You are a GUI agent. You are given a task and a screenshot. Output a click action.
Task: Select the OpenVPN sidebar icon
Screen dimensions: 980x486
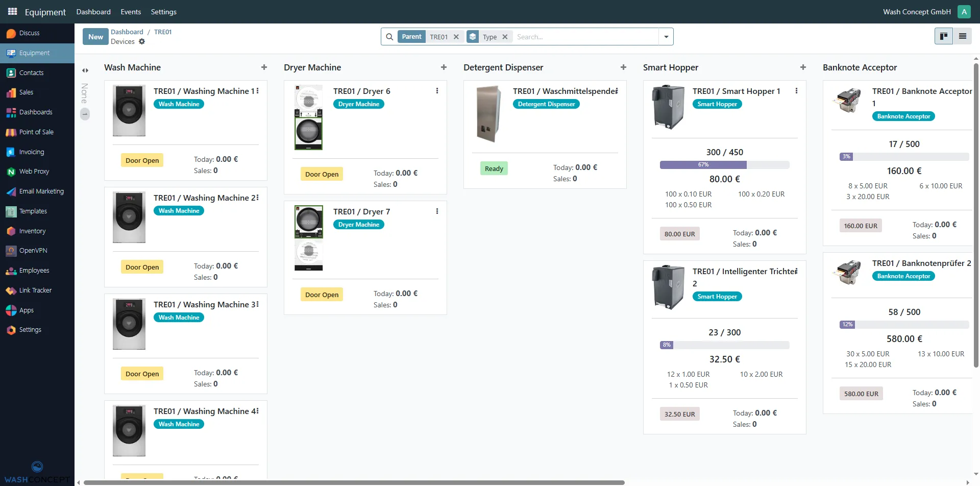[x=10, y=250]
